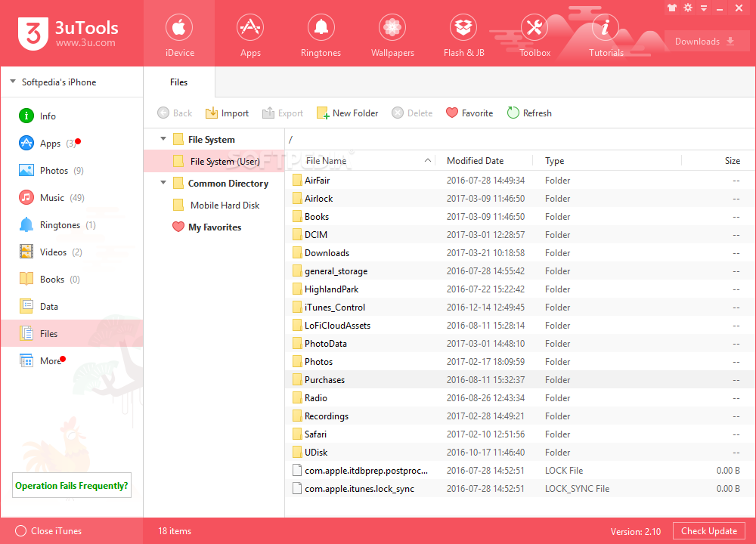This screenshot has height=544, width=756.
Task: Select Videos (2) in the sidebar
Action: coord(72,252)
